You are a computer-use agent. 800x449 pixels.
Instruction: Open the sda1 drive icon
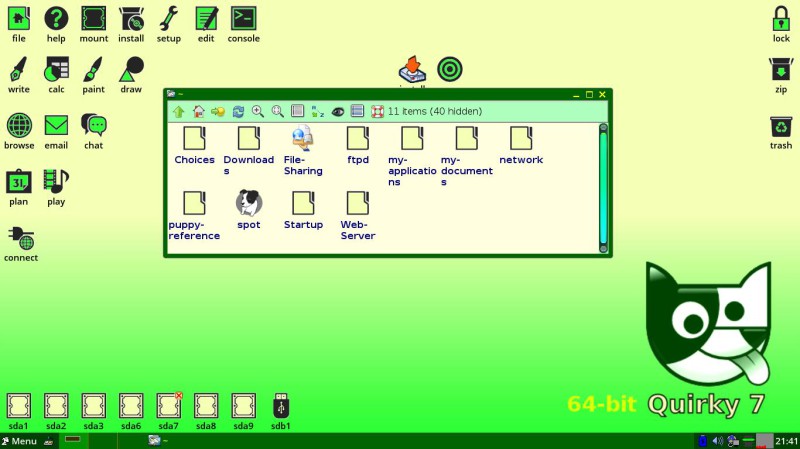tap(19, 406)
